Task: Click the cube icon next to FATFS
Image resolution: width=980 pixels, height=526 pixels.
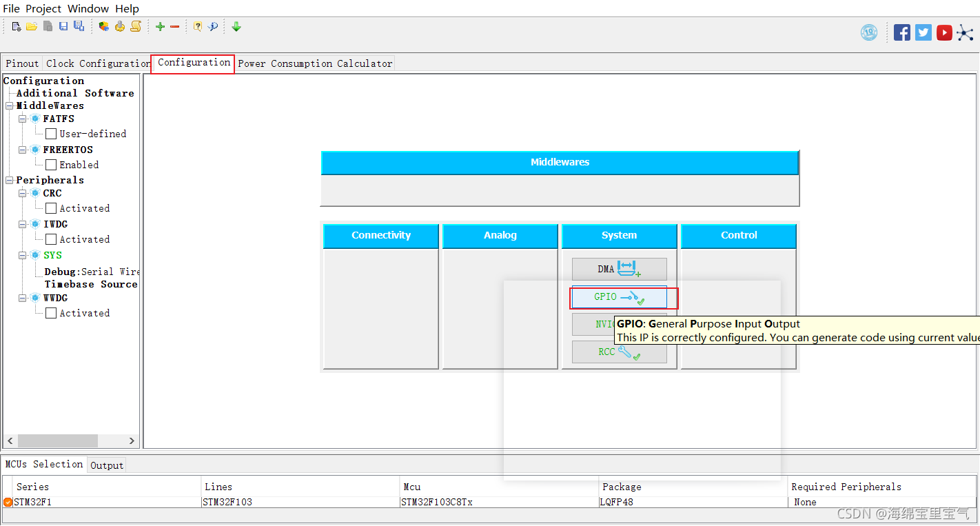Action: pos(35,119)
